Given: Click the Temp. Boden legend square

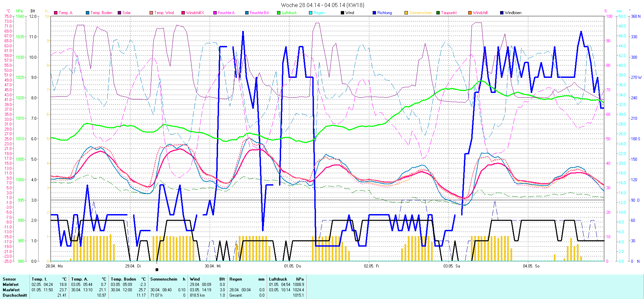Looking at the screenshot, I should pyautogui.click(x=88, y=13).
